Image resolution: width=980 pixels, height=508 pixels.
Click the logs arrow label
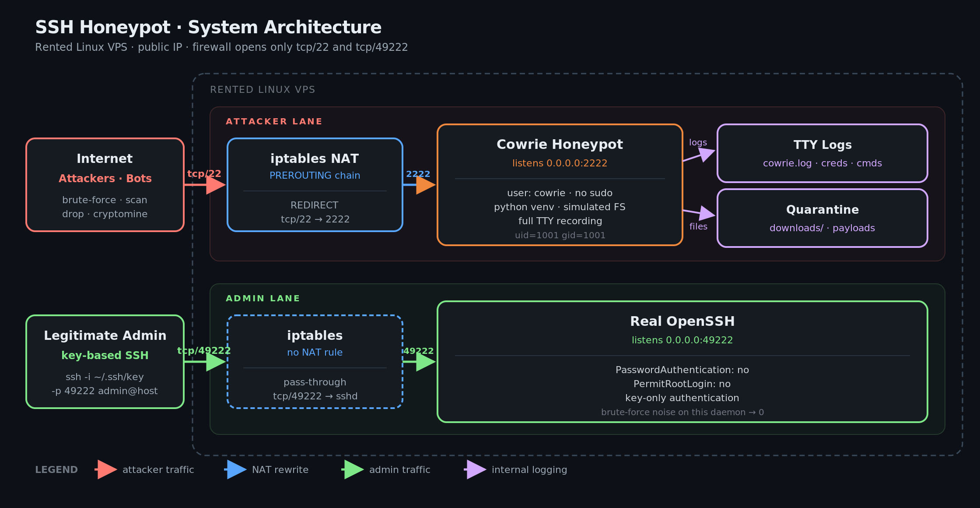click(x=698, y=142)
